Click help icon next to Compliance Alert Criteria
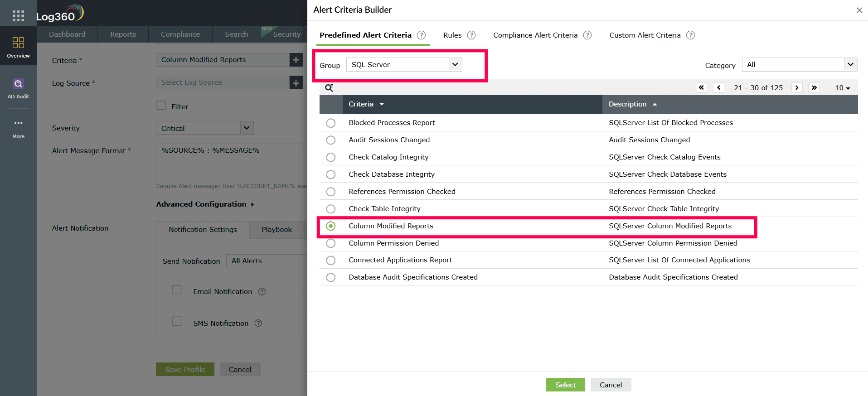 pos(587,35)
